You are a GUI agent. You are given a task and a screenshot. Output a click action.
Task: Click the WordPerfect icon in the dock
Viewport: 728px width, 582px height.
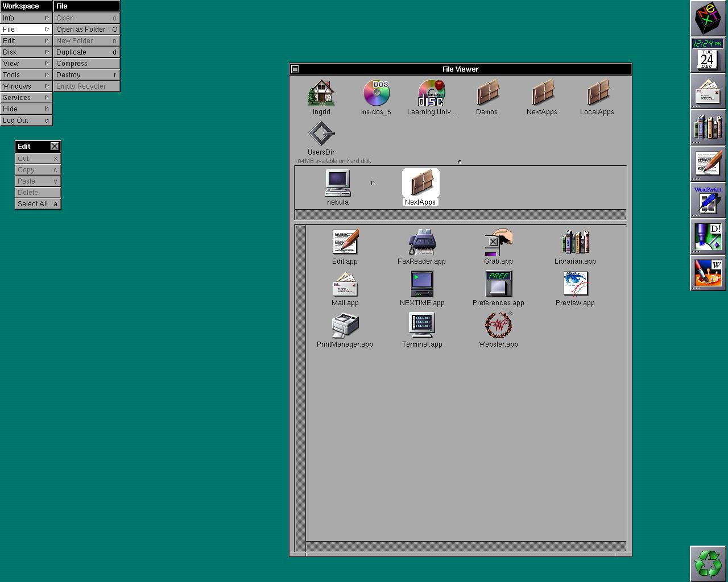[708, 200]
